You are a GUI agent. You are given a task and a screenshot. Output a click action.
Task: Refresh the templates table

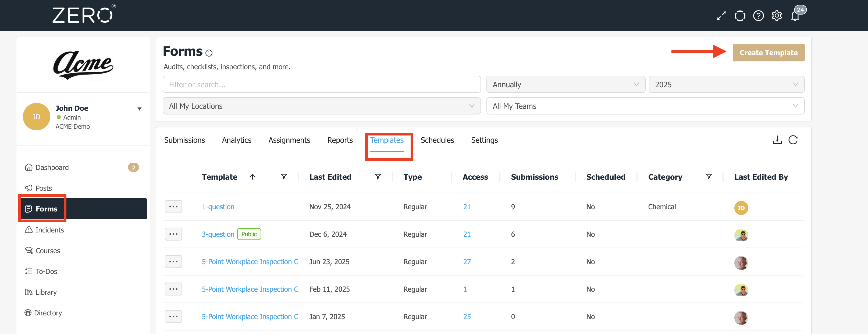pyautogui.click(x=793, y=140)
